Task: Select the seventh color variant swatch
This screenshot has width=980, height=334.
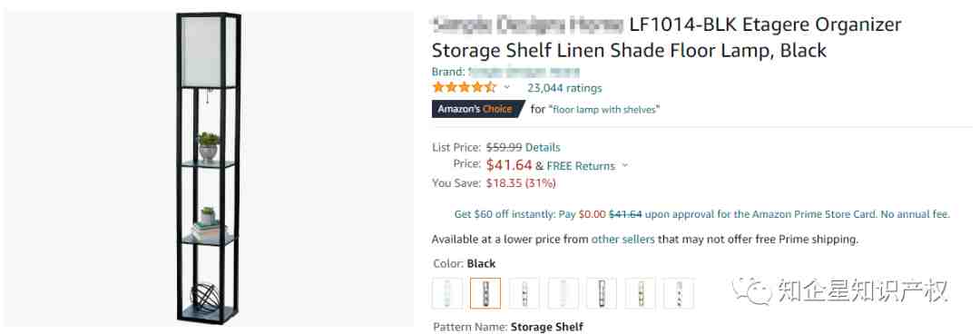Action: 679,293
